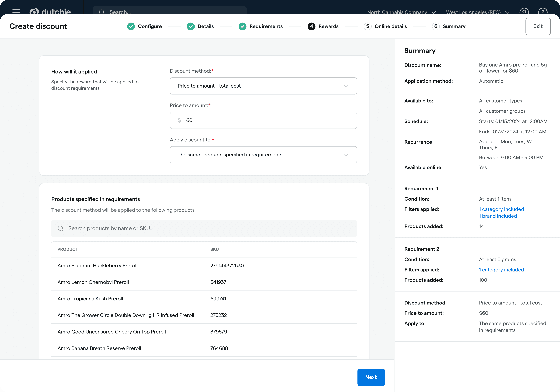Click the 'Between 9:00 AM - 9:00 PM' text
Image resolution: width=560 pixels, height=392 pixels.
click(x=511, y=157)
